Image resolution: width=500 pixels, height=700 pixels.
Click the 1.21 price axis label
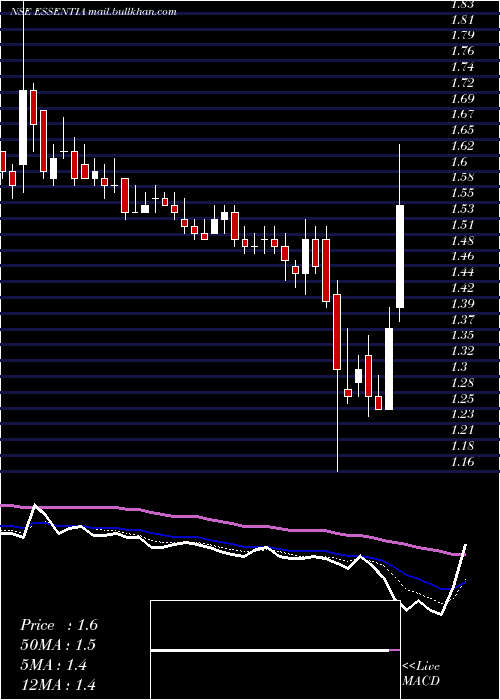[462, 430]
